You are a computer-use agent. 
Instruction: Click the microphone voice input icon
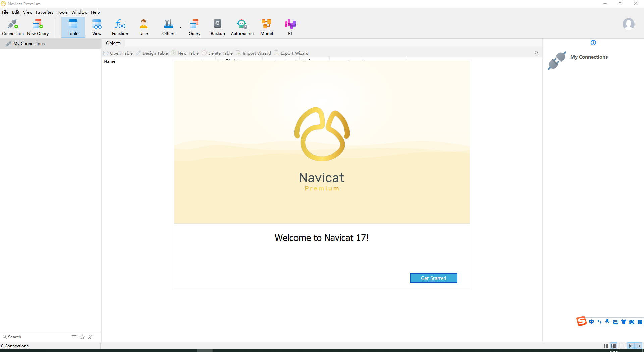[x=607, y=322]
